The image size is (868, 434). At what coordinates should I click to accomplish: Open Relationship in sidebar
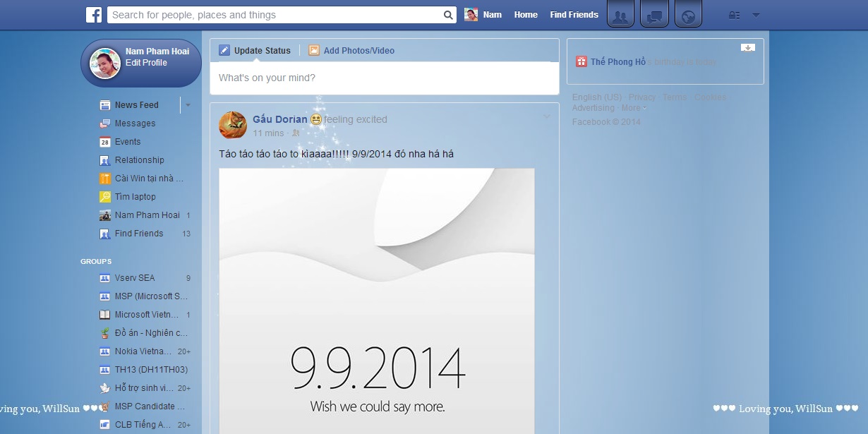click(x=140, y=160)
